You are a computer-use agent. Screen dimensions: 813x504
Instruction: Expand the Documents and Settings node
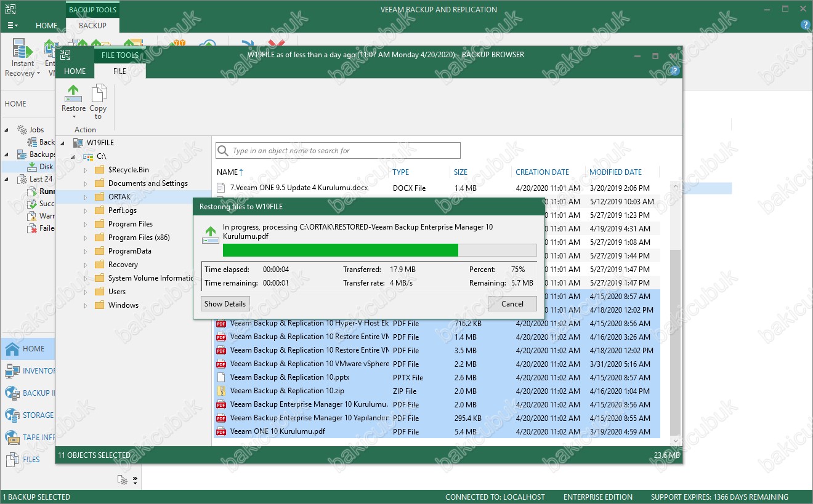click(x=86, y=183)
